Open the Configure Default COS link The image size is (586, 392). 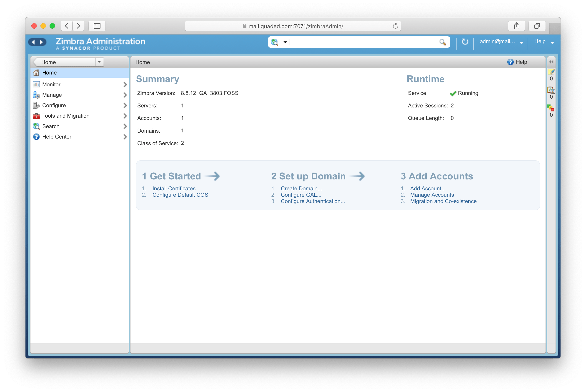pos(180,195)
